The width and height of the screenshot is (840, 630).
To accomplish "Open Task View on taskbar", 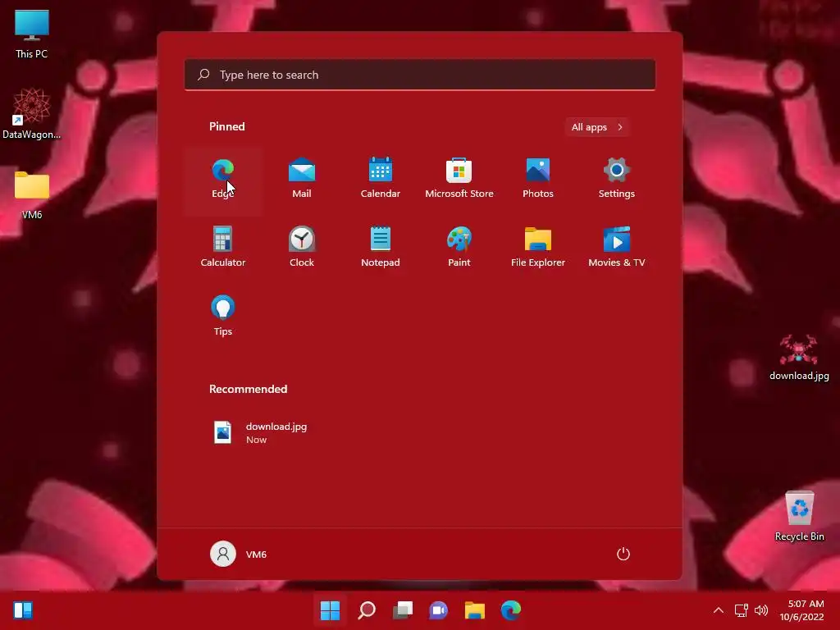I will click(403, 610).
